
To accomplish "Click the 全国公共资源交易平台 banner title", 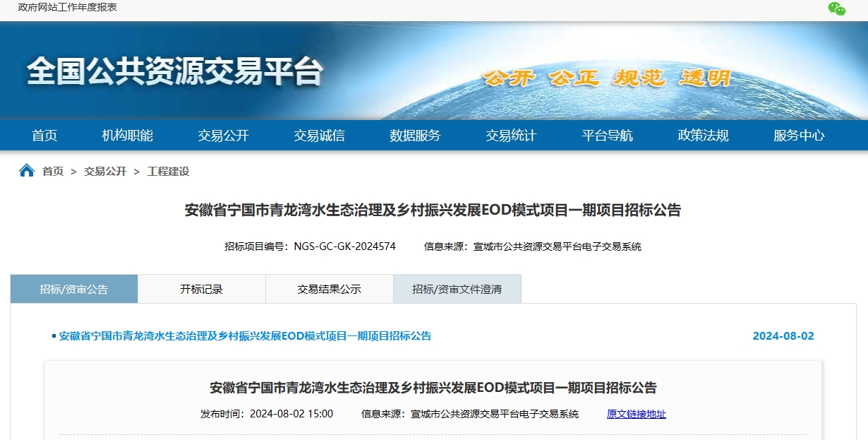I will [x=175, y=71].
